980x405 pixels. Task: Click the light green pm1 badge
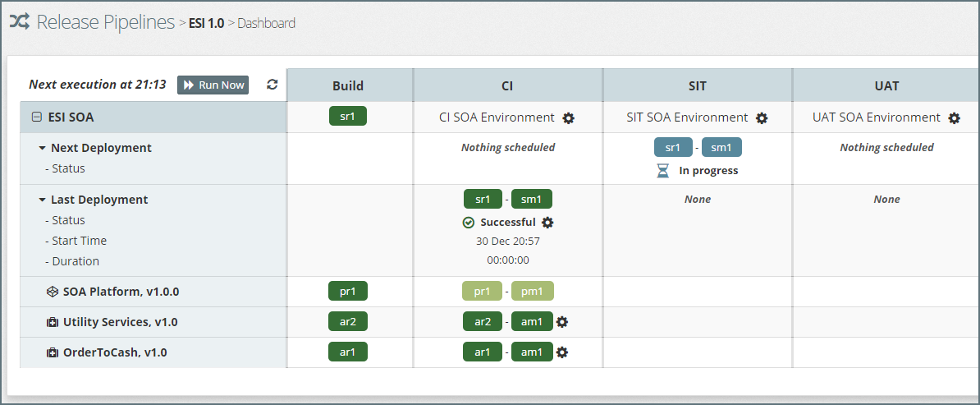pyautogui.click(x=533, y=291)
